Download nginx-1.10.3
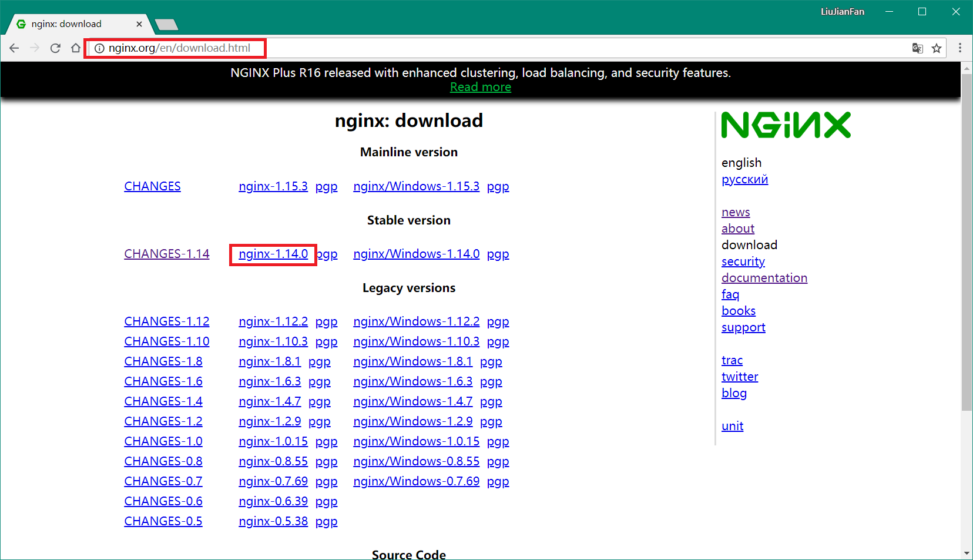The height and width of the screenshot is (560, 973). [273, 341]
